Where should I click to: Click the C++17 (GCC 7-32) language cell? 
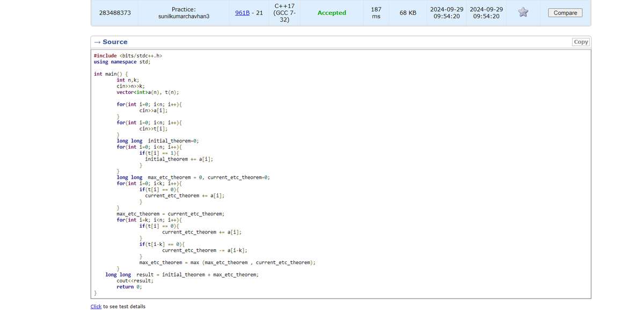point(284,13)
